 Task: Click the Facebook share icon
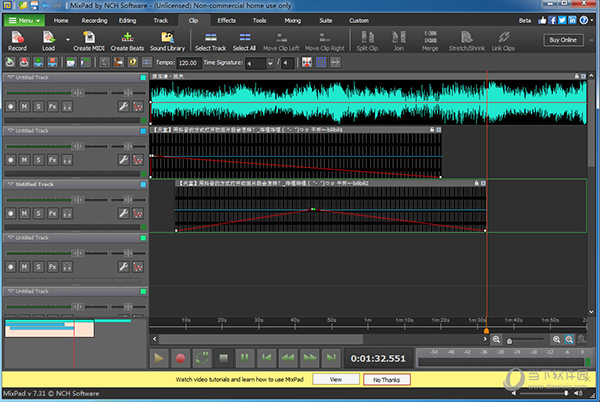point(552,20)
